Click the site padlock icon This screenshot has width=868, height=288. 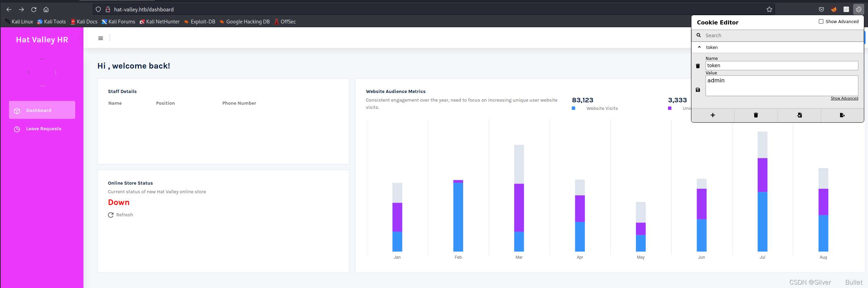coord(108,10)
